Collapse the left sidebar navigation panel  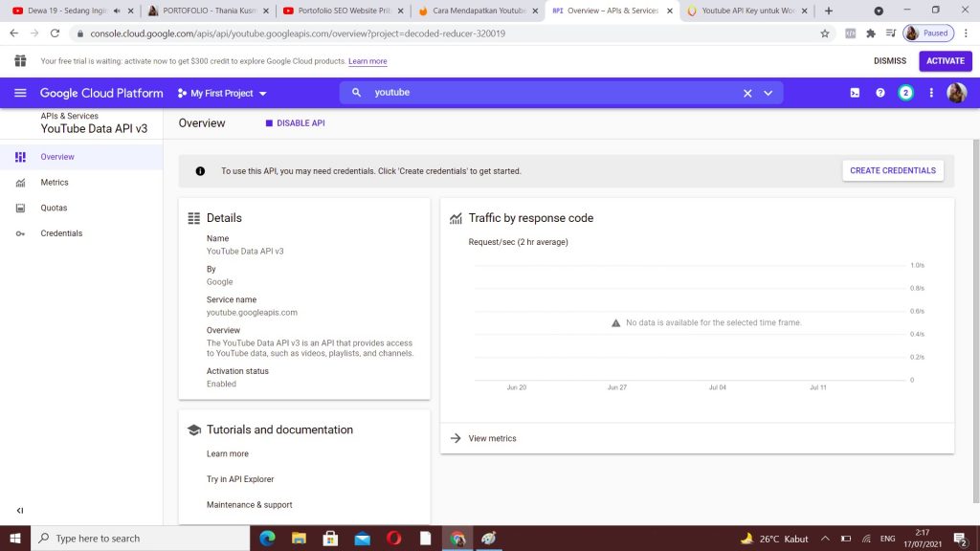pyautogui.click(x=20, y=511)
